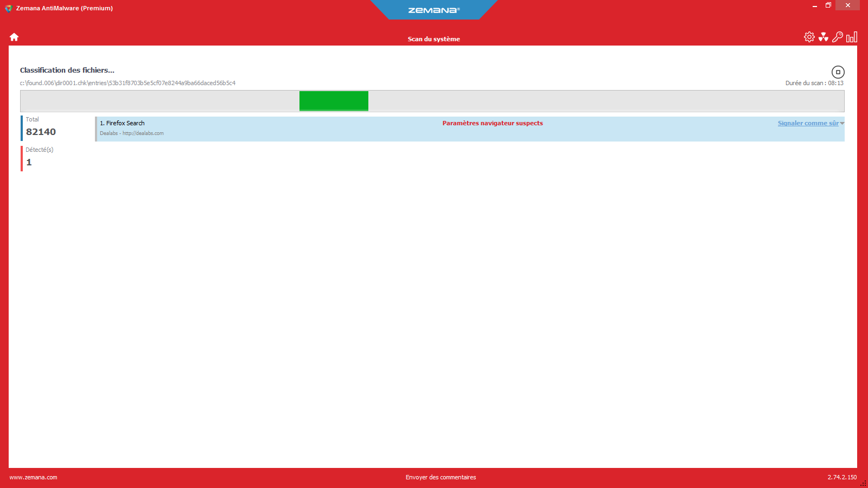Image resolution: width=868 pixels, height=488 pixels.
Task: Select the Firefox Search detection row
Action: (x=470, y=129)
